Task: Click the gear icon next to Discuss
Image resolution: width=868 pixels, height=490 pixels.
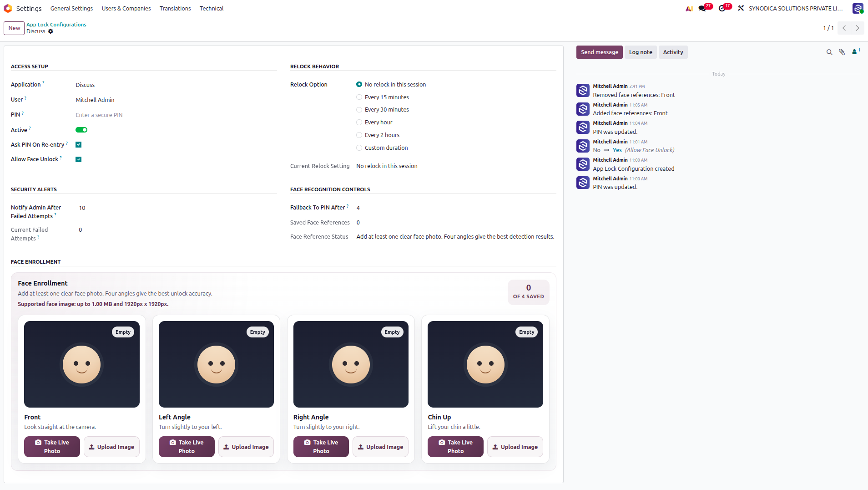Action: click(x=50, y=31)
